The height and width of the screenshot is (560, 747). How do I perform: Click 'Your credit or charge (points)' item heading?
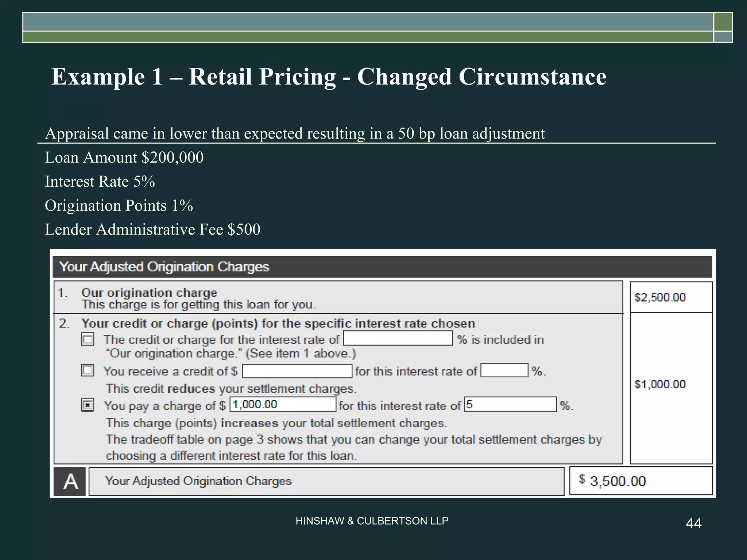tap(278, 323)
